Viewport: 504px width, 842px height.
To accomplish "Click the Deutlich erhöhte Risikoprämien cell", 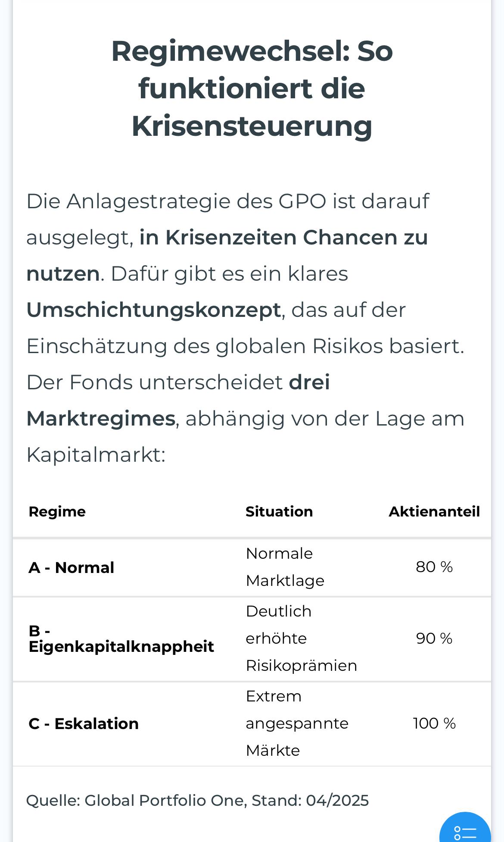I will tap(302, 639).
